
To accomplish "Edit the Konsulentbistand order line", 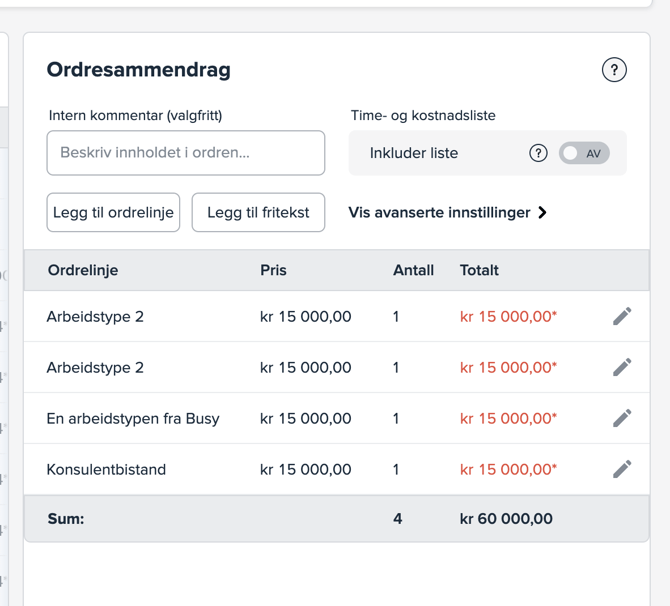I will point(622,469).
